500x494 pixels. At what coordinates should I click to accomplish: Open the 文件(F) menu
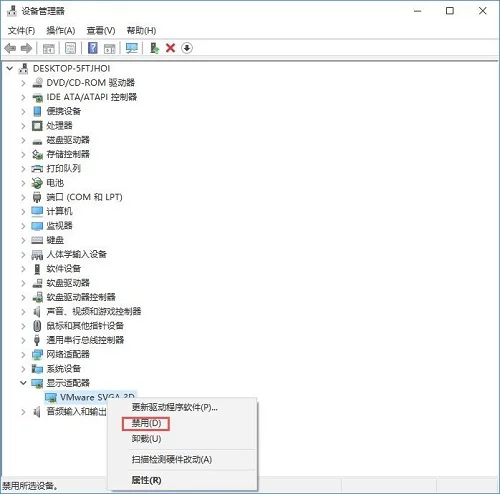click(x=21, y=31)
